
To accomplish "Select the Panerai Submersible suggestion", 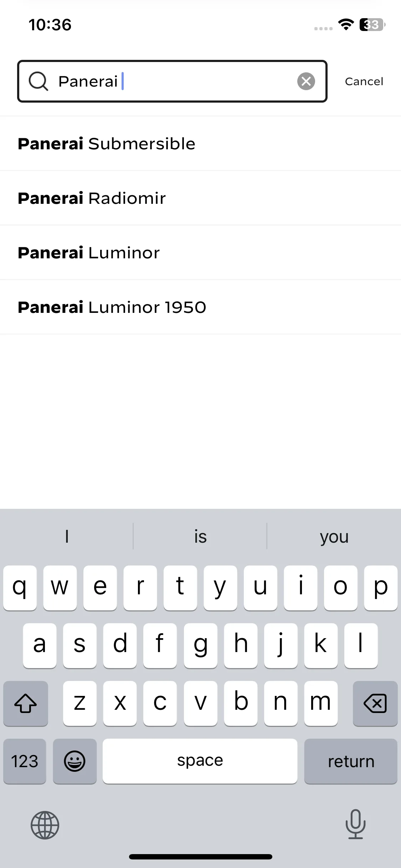I will tap(200, 144).
